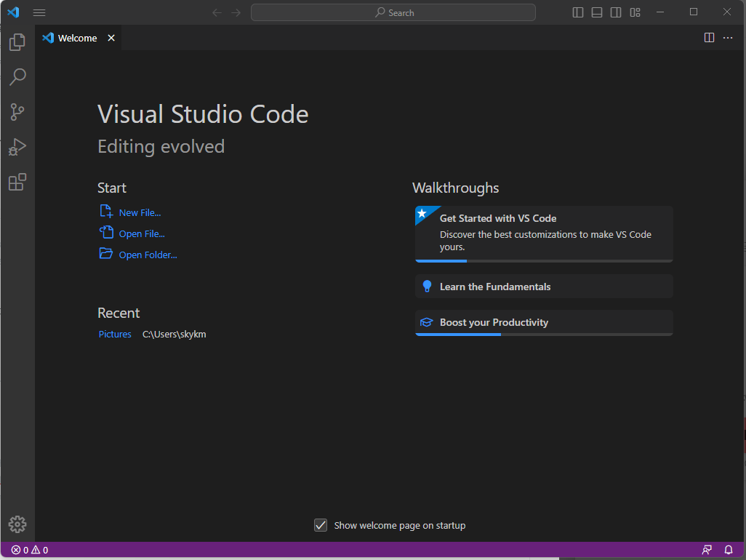
Task: Click the graduation cap Productivity icon
Action: 426,323
